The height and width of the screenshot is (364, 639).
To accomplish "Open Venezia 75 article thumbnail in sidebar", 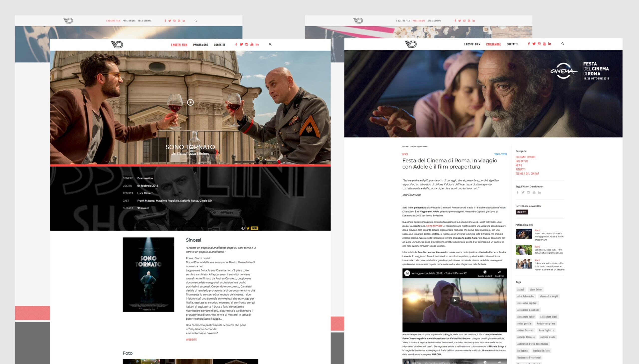I will [x=524, y=250].
